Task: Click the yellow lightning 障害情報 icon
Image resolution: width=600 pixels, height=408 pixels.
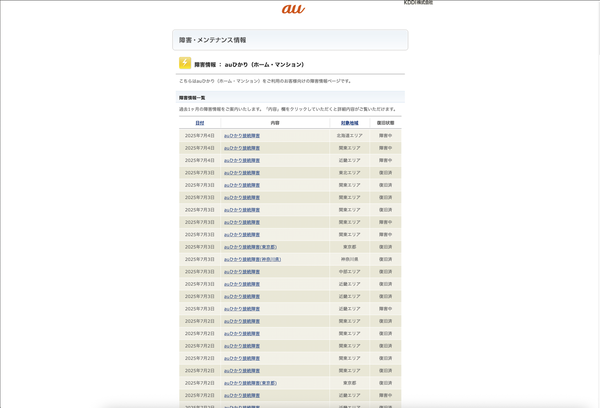Action: pos(185,63)
